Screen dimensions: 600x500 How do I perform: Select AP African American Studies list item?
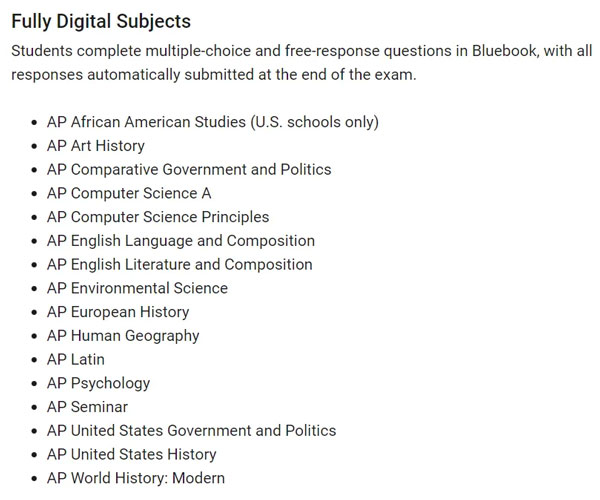tap(213, 122)
